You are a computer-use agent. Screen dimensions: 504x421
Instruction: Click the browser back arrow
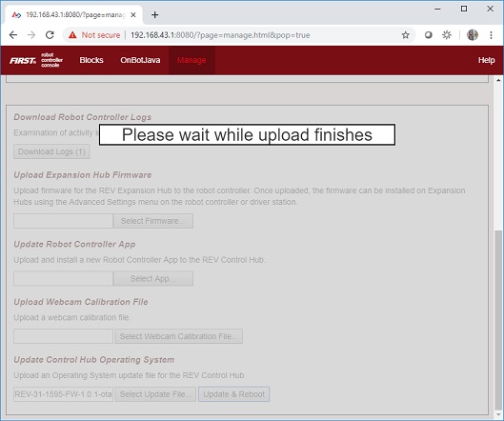pyautogui.click(x=13, y=35)
